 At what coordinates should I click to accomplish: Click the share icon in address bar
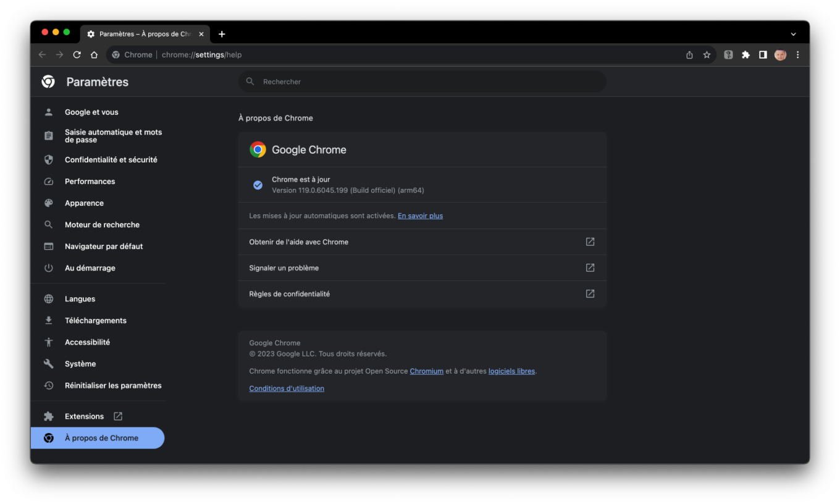coord(689,55)
